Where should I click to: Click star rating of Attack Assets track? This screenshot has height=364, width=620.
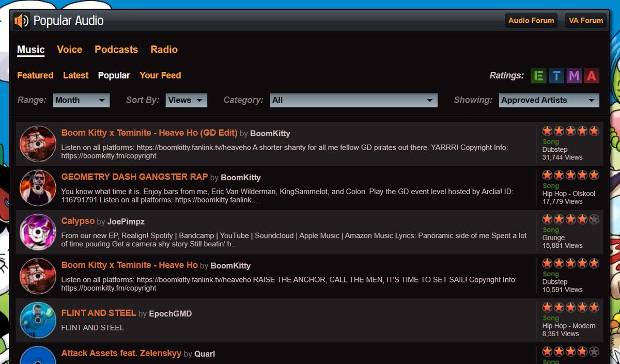coord(570,352)
